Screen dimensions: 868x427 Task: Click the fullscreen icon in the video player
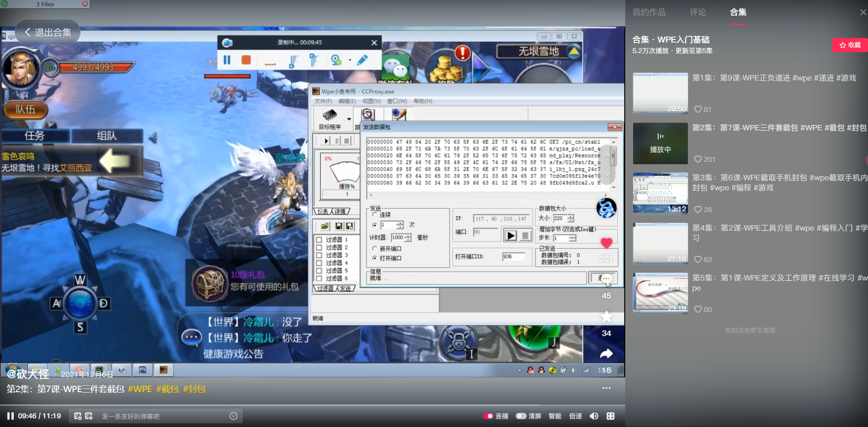tap(611, 416)
